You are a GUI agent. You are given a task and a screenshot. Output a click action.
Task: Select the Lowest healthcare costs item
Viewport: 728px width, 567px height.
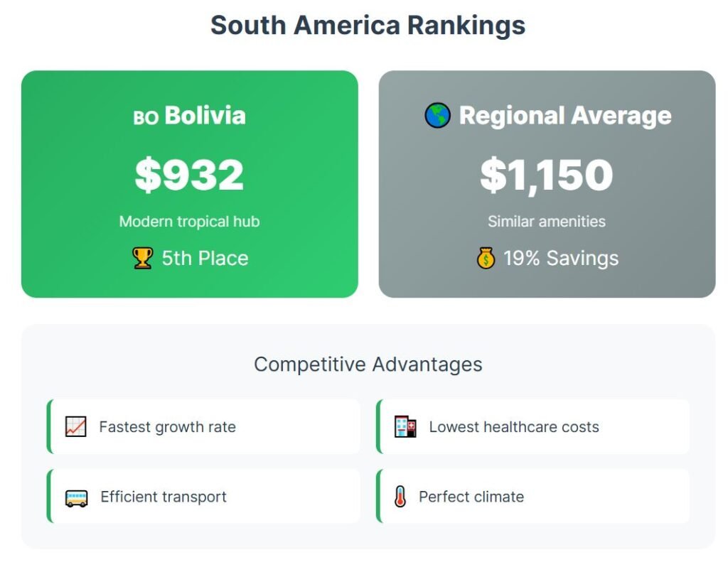coord(513,427)
